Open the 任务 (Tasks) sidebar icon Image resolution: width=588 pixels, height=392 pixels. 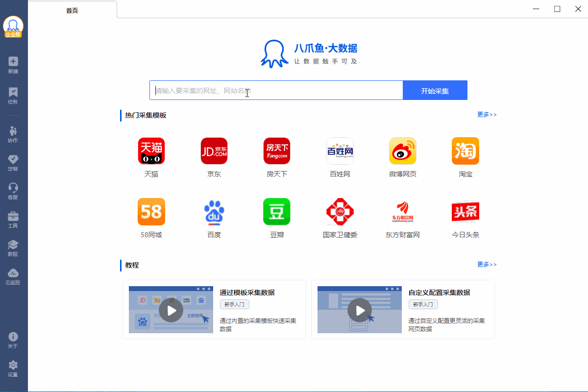(13, 92)
